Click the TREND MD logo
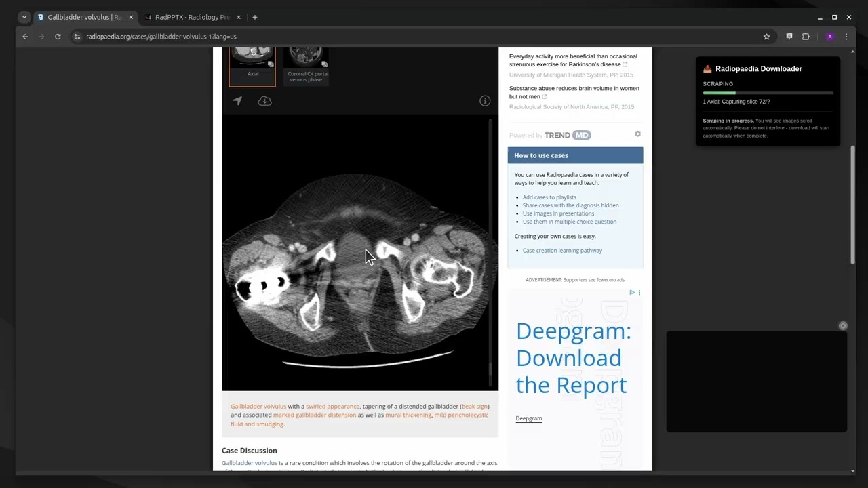868x488 pixels. [x=568, y=135]
